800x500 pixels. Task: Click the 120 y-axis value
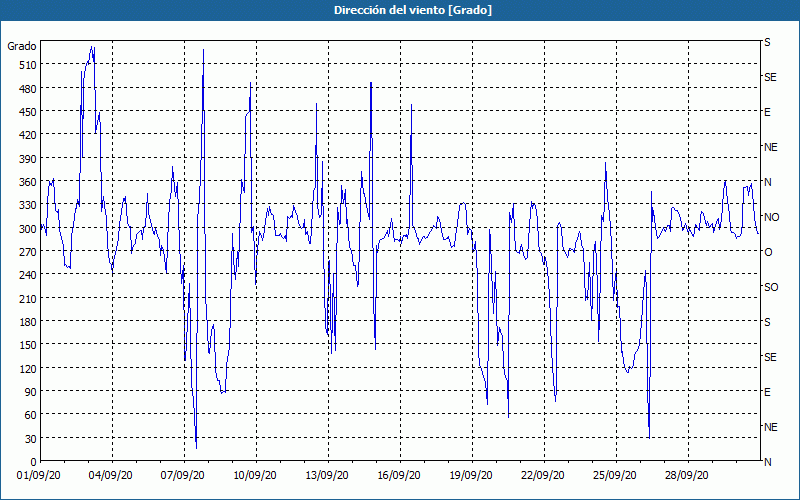tap(28, 369)
